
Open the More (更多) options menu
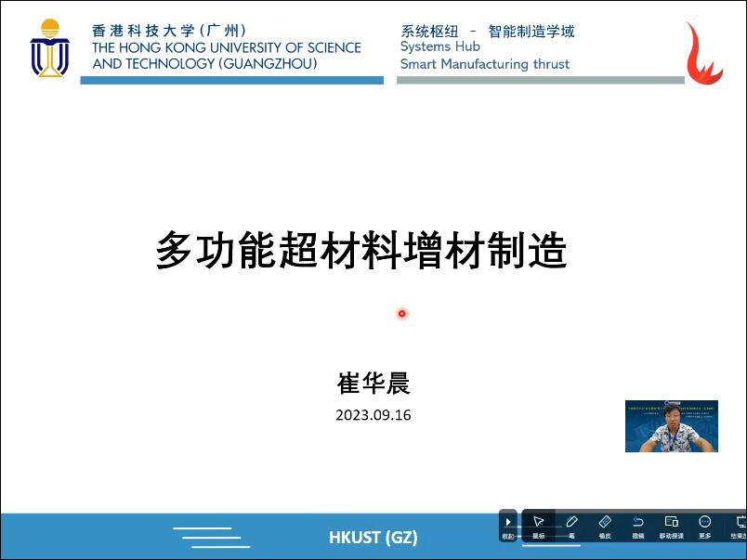[x=704, y=524]
